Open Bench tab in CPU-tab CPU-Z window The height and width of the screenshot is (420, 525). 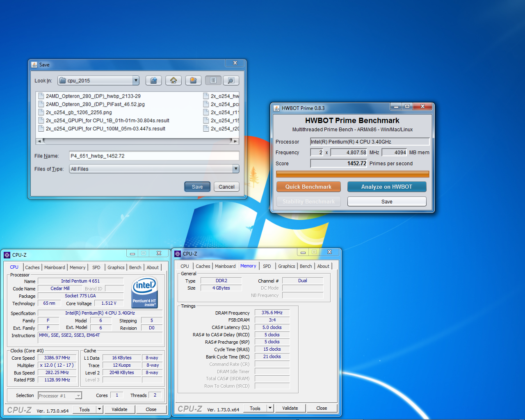[x=135, y=267]
